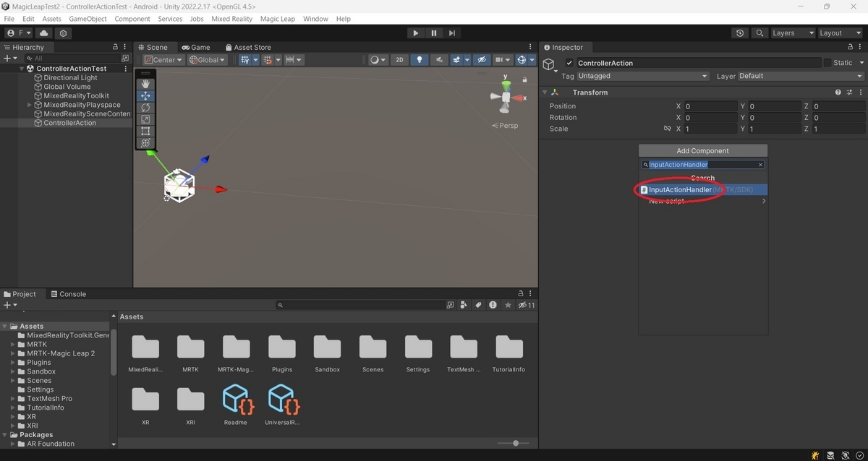Open the Undo History clock icon
Screen dimensions: 868x461
[x=740, y=33]
